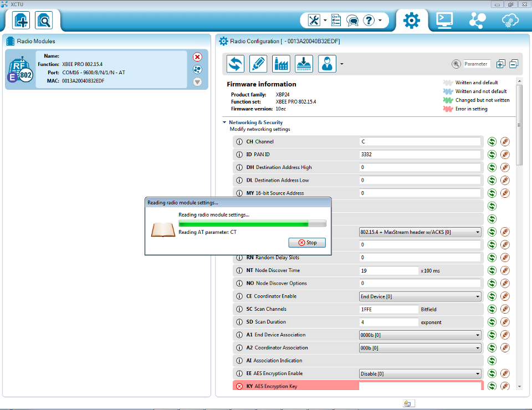532x410 pixels.
Task: Open the A2 Coordinator Association dropdown
Action: click(x=420, y=348)
